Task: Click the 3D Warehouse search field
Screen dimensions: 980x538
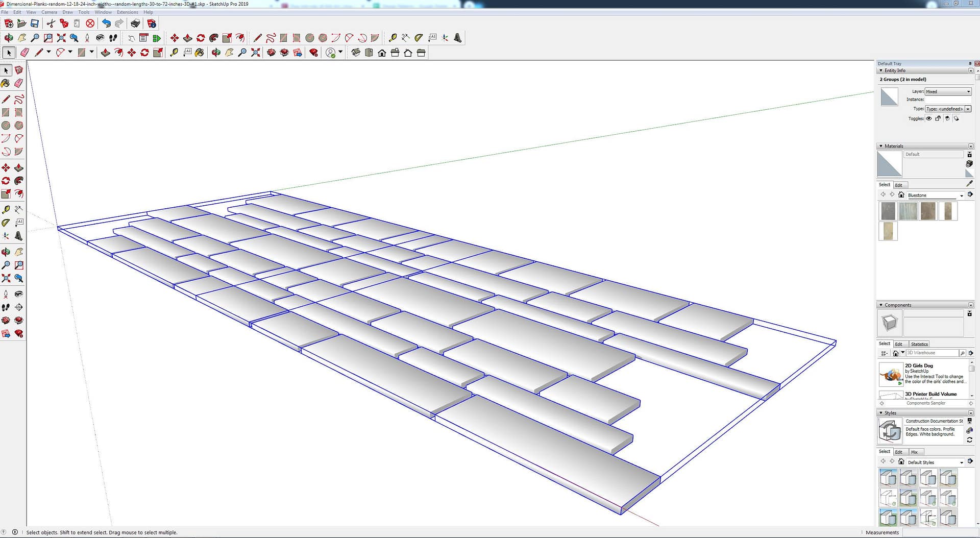Action: tap(932, 353)
